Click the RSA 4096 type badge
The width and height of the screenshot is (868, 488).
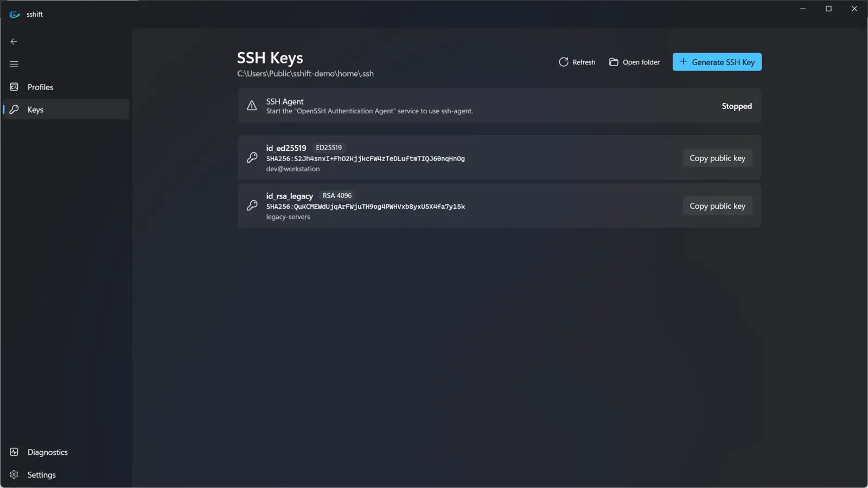click(x=337, y=195)
